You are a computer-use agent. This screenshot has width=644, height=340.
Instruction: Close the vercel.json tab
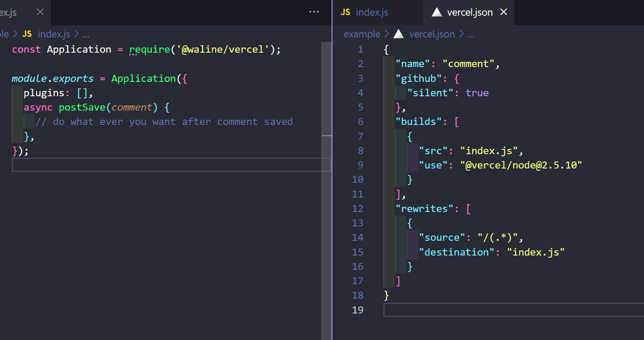(503, 12)
